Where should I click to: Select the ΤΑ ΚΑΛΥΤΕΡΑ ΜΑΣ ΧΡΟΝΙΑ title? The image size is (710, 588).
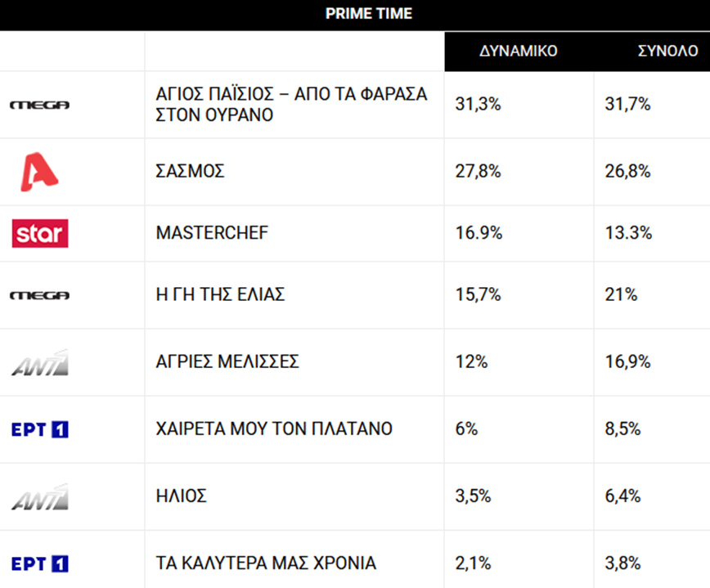coord(266,563)
